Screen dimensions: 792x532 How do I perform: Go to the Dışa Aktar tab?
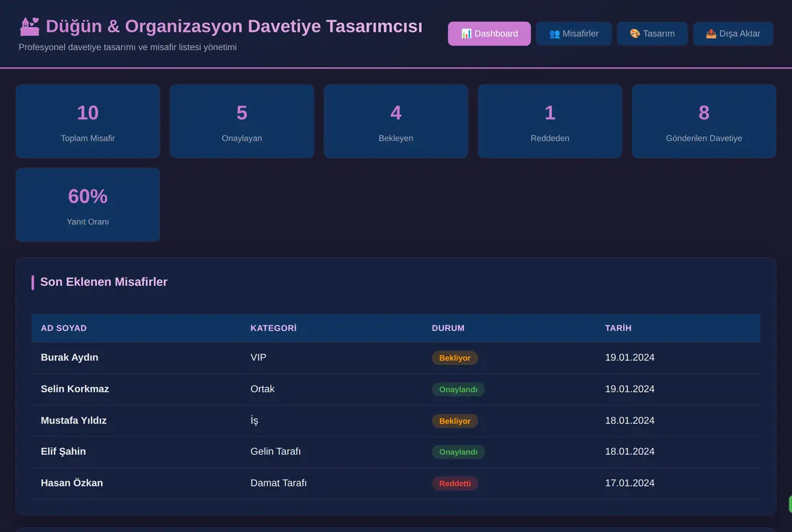(733, 34)
